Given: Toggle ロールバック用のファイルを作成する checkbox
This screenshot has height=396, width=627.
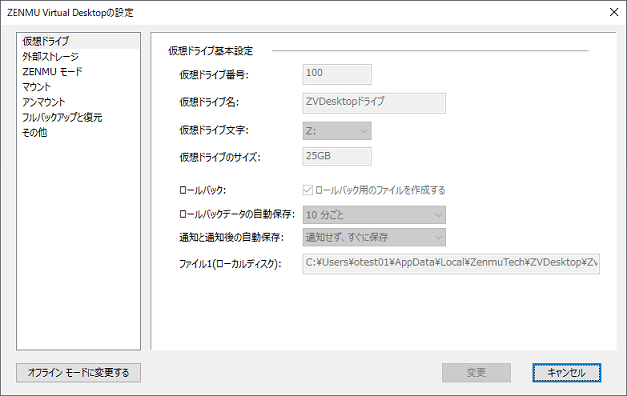Looking at the screenshot, I should pos(308,190).
